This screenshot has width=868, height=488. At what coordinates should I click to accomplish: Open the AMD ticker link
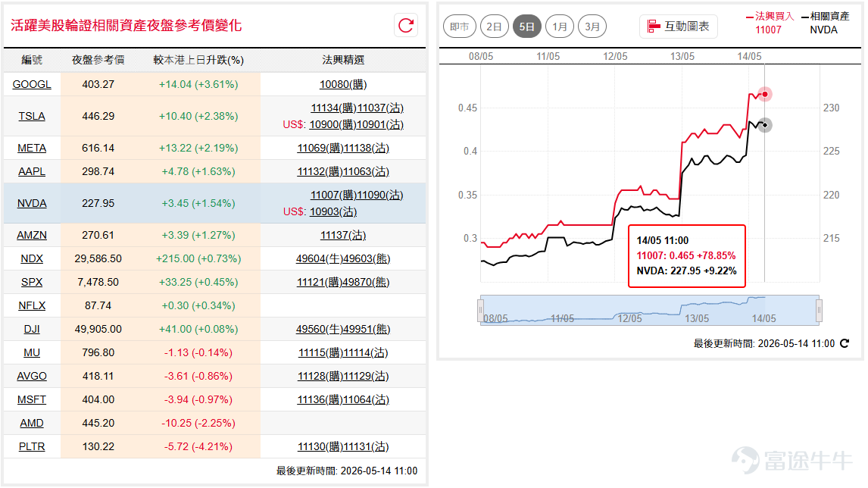point(32,423)
